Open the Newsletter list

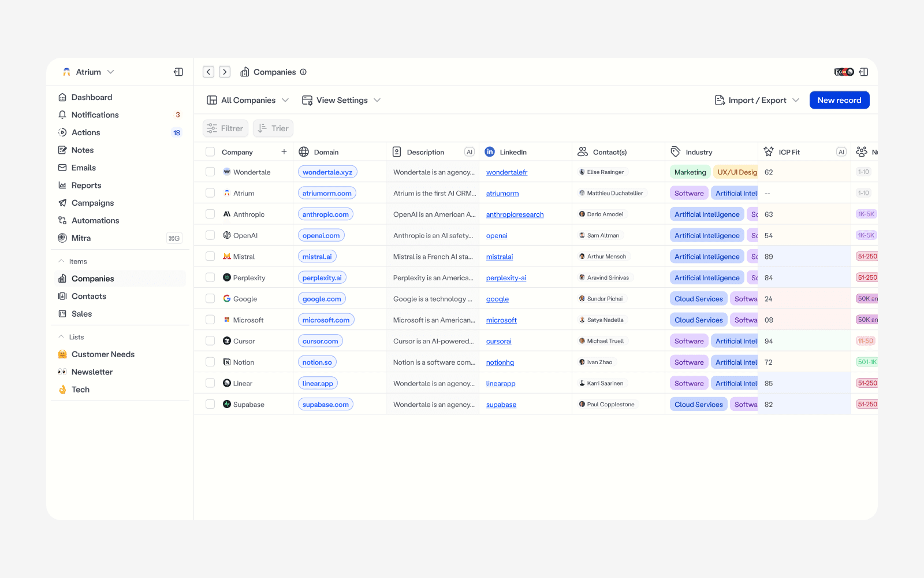120,372
